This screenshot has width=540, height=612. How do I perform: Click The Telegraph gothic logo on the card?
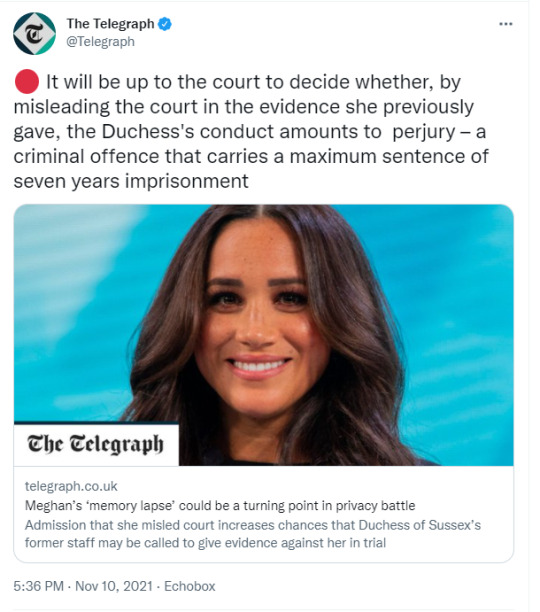pyautogui.click(x=95, y=444)
